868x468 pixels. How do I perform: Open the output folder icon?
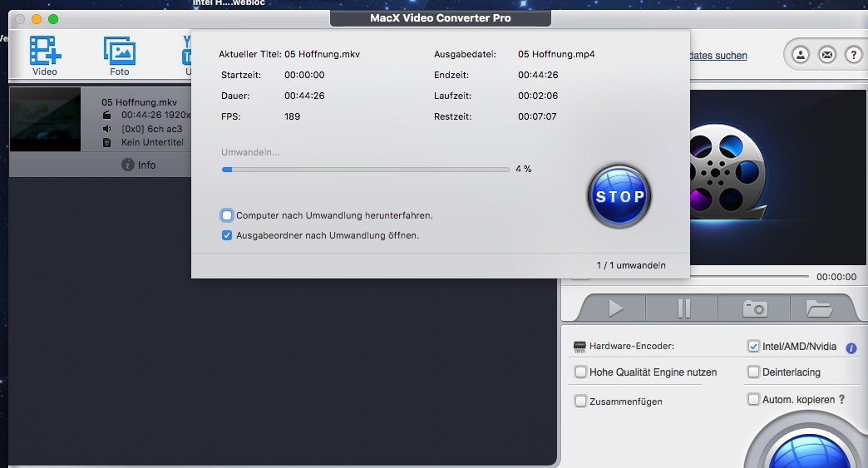819,308
